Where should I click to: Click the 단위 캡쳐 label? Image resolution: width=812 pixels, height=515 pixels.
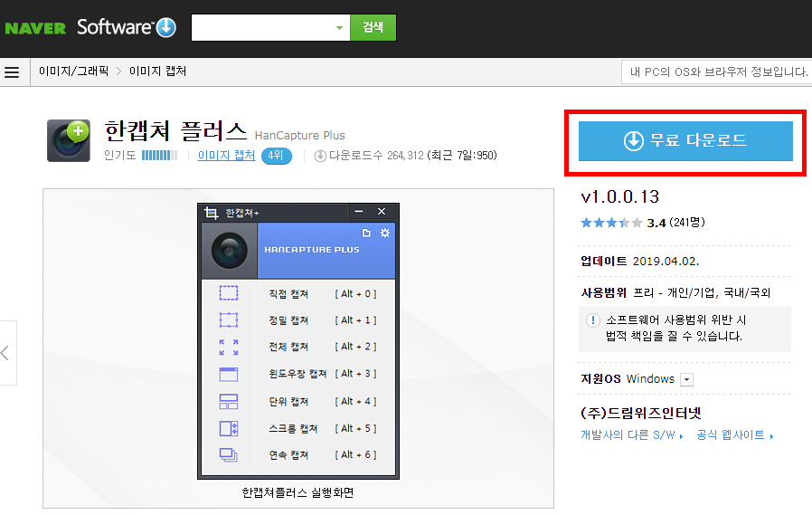tap(288, 402)
